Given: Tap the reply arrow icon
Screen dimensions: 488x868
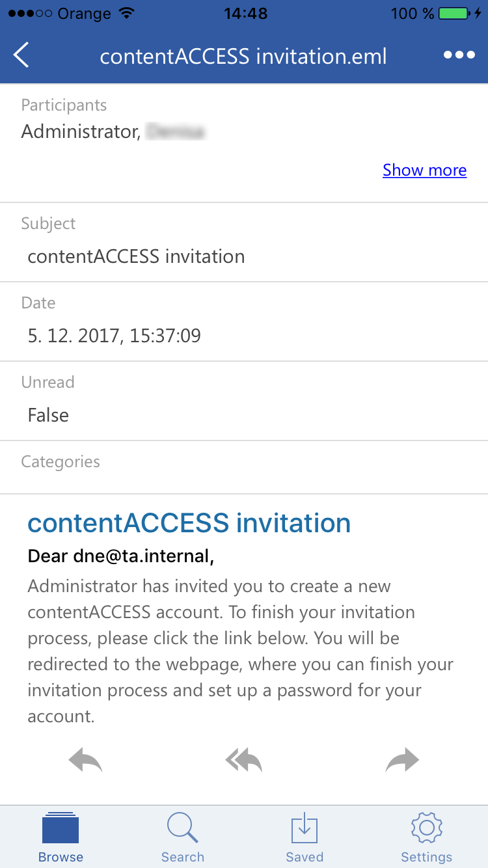Looking at the screenshot, I should [x=85, y=760].
